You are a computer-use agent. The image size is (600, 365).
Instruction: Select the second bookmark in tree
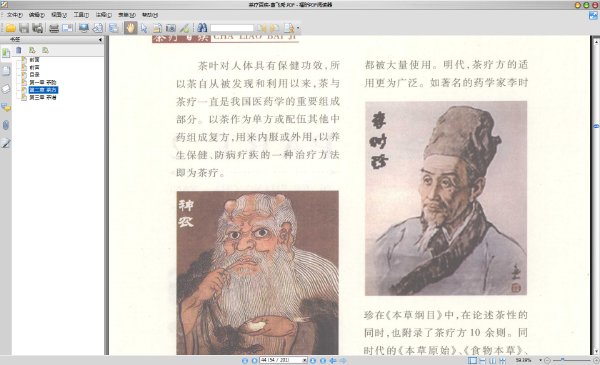coord(34,67)
